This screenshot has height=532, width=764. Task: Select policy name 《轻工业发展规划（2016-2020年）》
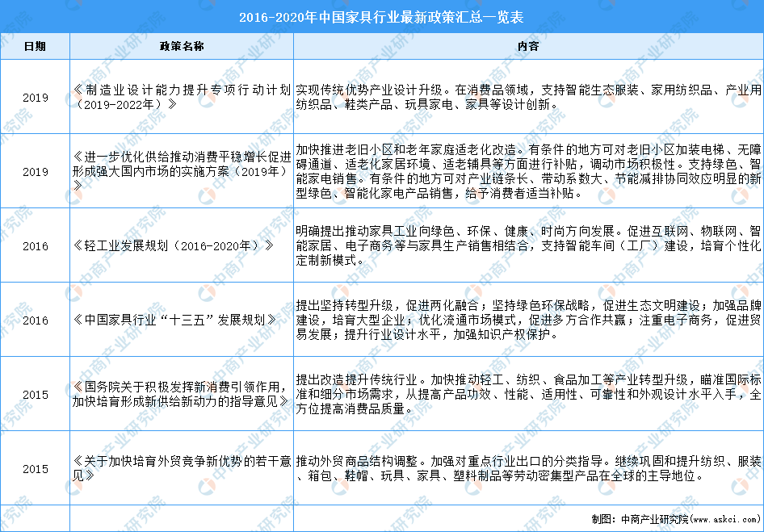174,245
